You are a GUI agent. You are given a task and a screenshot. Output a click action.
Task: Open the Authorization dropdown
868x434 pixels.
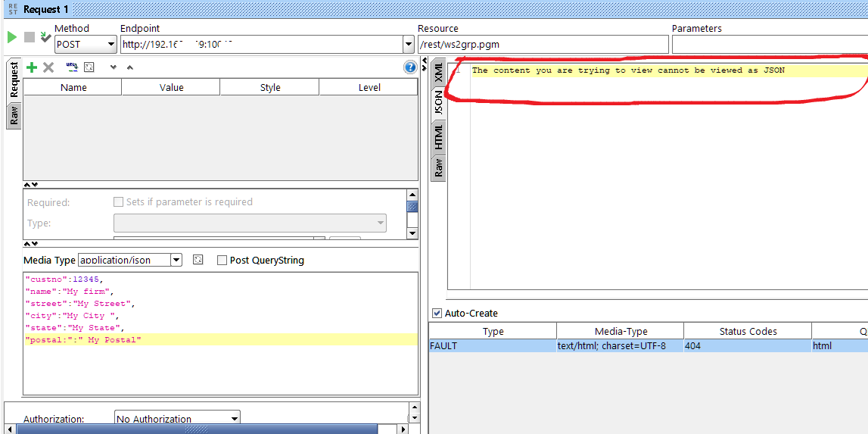tap(178, 419)
